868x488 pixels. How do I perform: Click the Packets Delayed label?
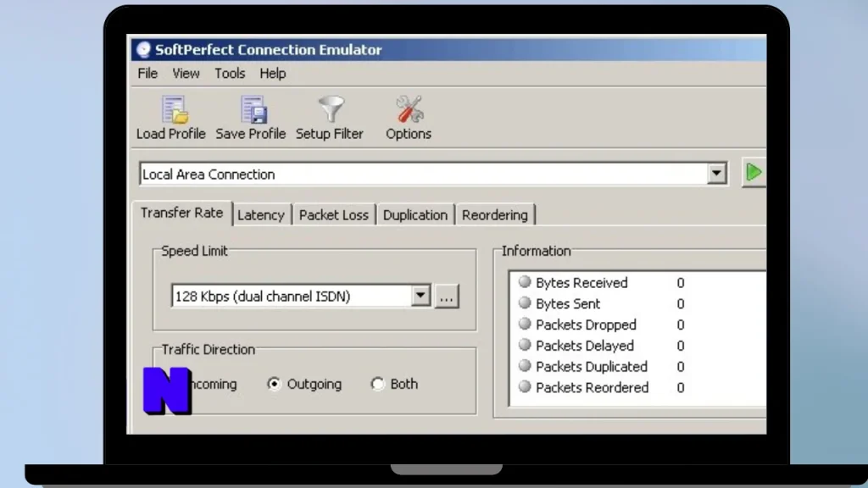585,346
